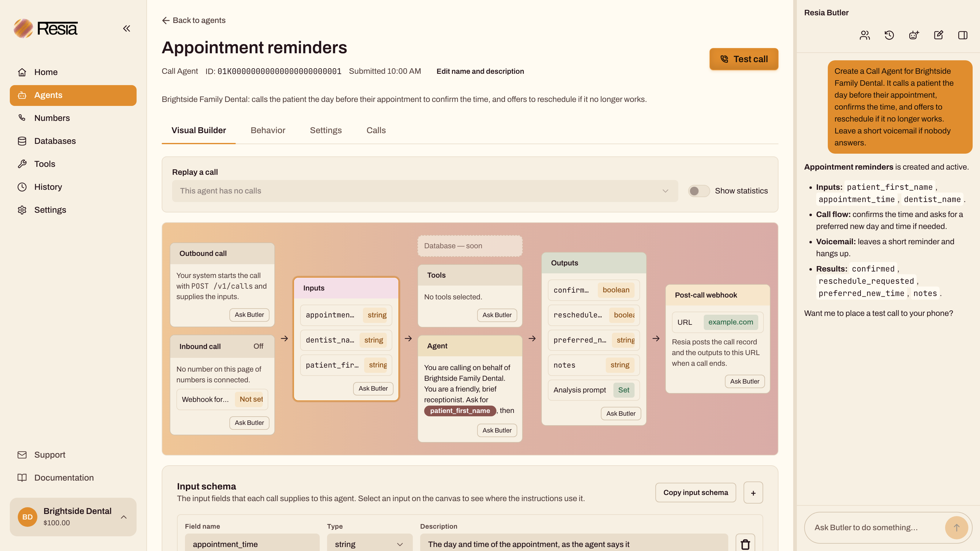Click the Test call button

744,59
